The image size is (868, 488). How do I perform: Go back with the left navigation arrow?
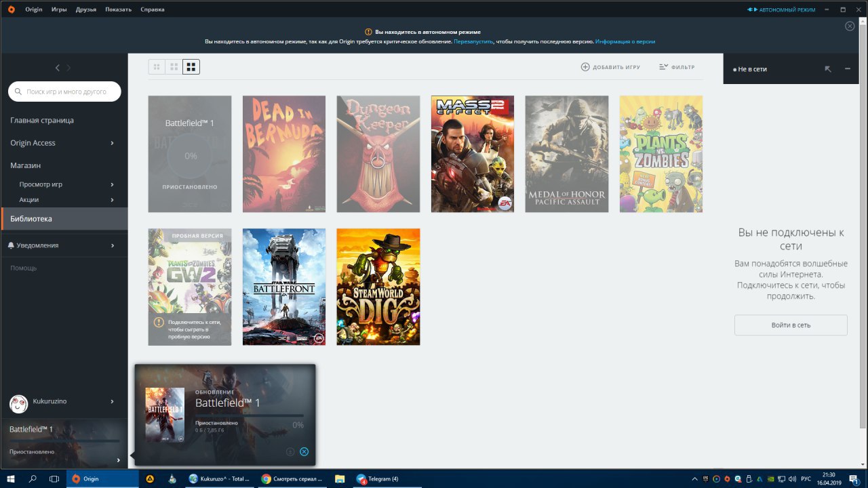click(x=58, y=67)
